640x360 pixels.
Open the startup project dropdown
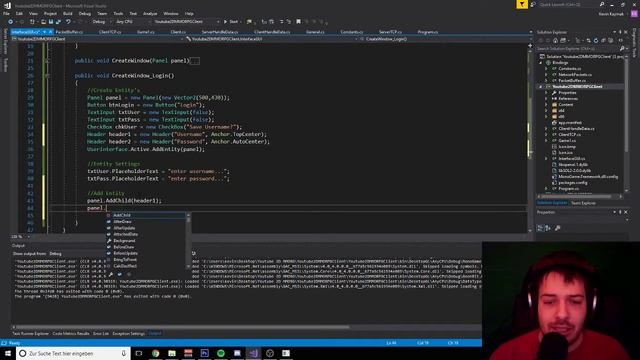(186, 22)
